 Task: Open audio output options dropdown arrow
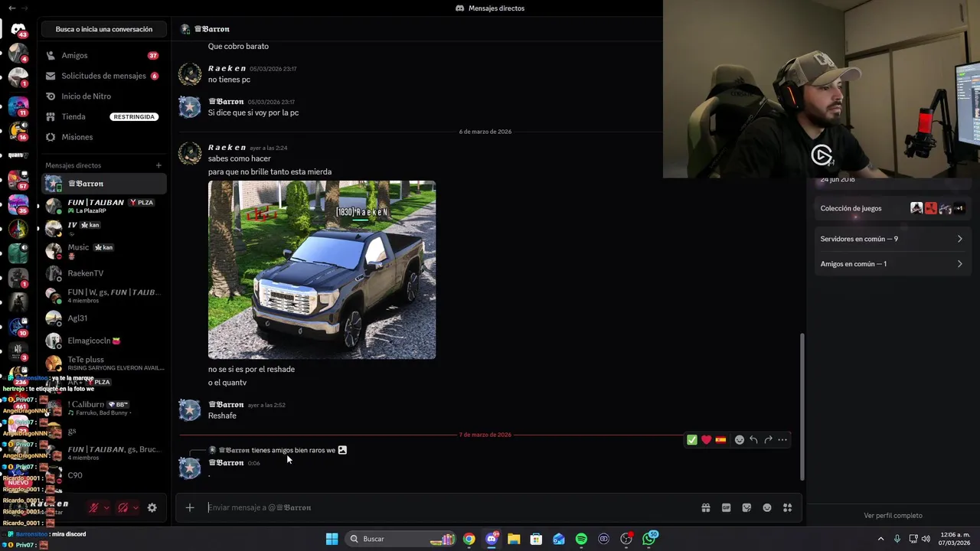[x=136, y=507]
